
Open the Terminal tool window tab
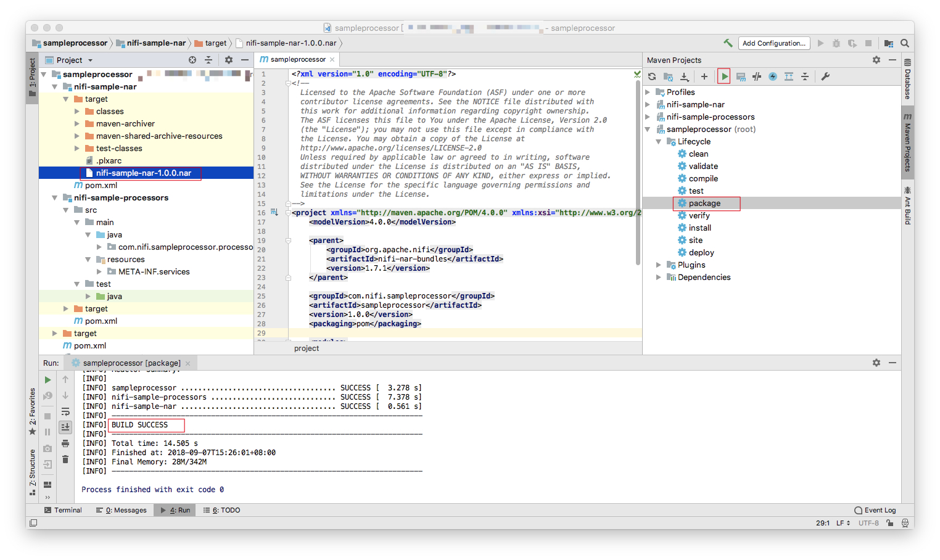[x=63, y=510]
